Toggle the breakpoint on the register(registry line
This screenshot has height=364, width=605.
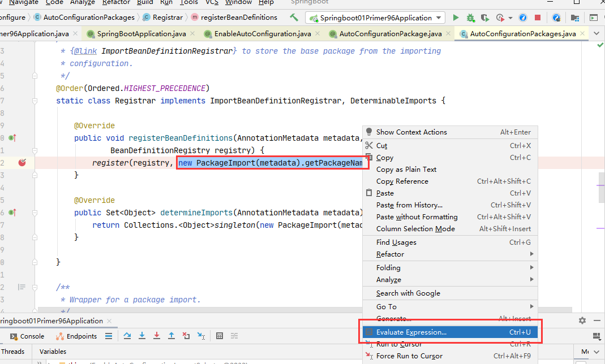click(22, 163)
